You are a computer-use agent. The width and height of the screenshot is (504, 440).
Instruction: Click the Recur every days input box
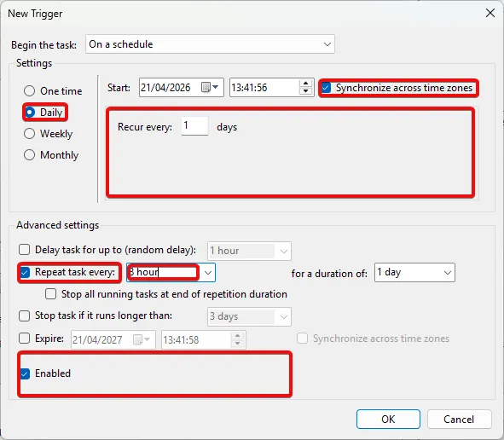[x=194, y=126]
